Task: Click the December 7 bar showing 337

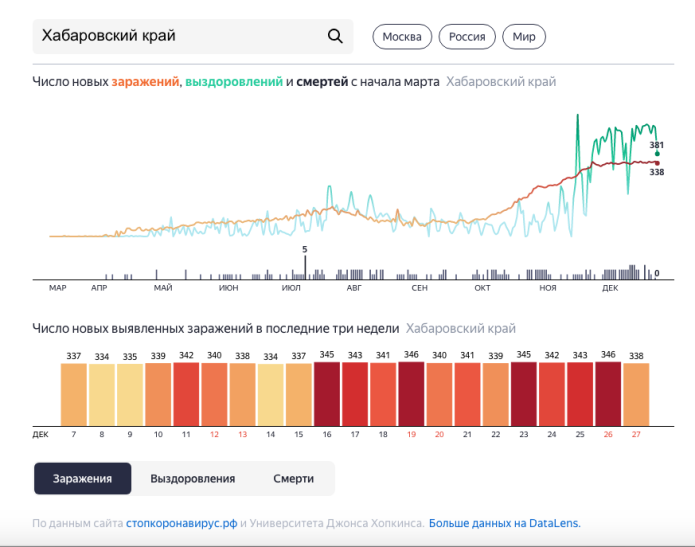Action: tap(74, 395)
